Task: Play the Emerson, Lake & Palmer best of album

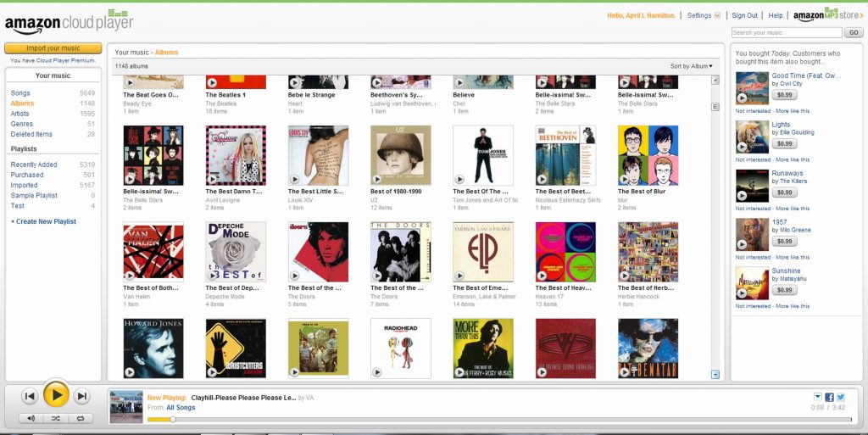Action: (x=459, y=276)
